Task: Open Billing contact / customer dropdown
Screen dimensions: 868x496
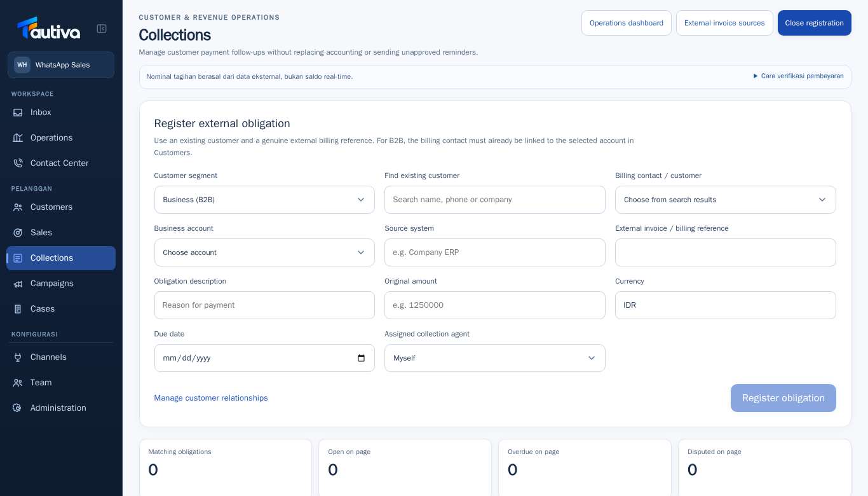Action: pyautogui.click(x=725, y=200)
